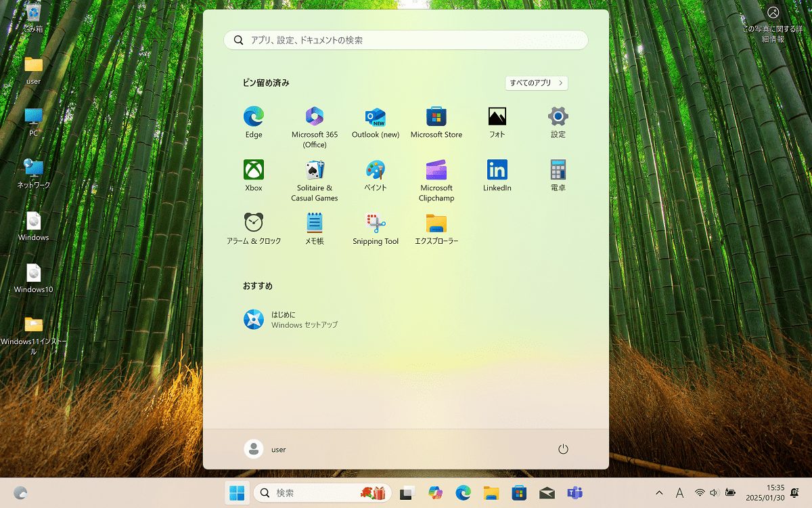Image resolution: width=812 pixels, height=508 pixels.
Task: Open Microsoft Clipchamp
Action: coord(436,181)
